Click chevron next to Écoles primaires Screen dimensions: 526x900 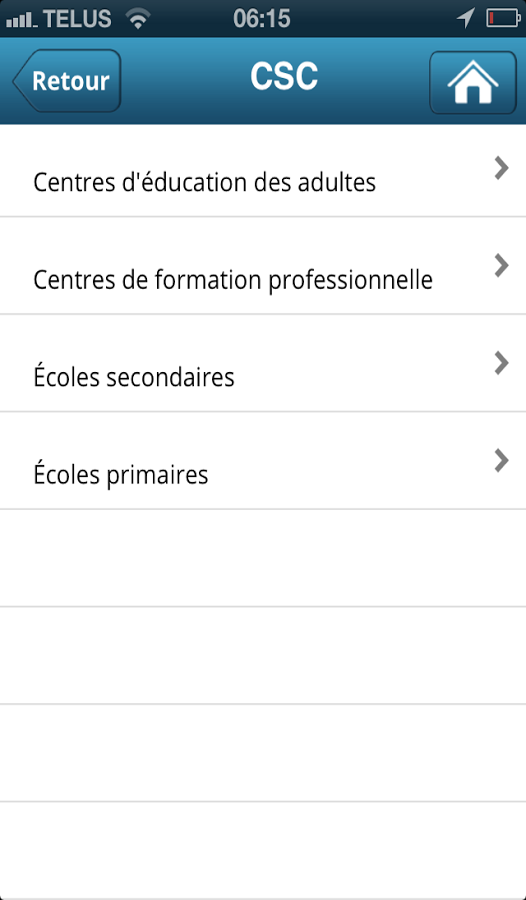[501, 460]
